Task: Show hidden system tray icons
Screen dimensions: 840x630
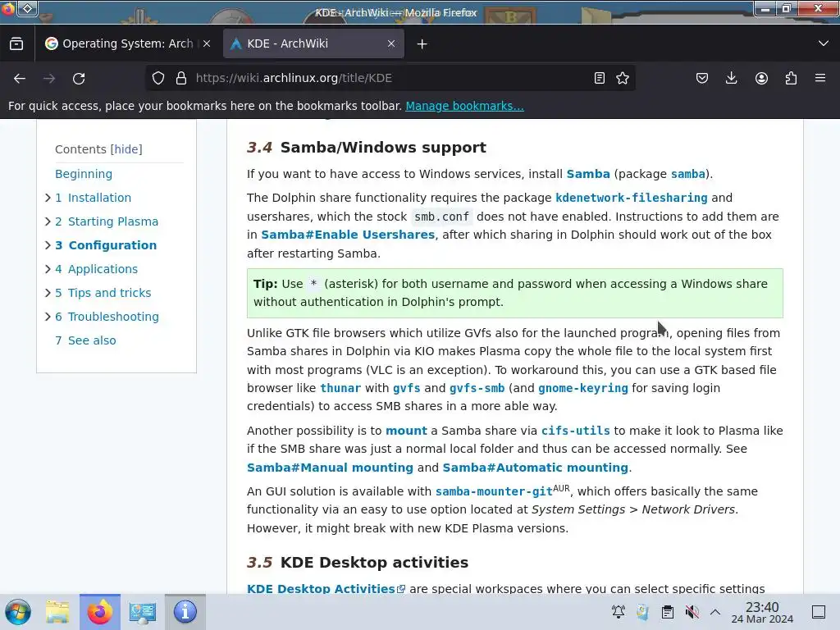Action: (x=715, y=612)
